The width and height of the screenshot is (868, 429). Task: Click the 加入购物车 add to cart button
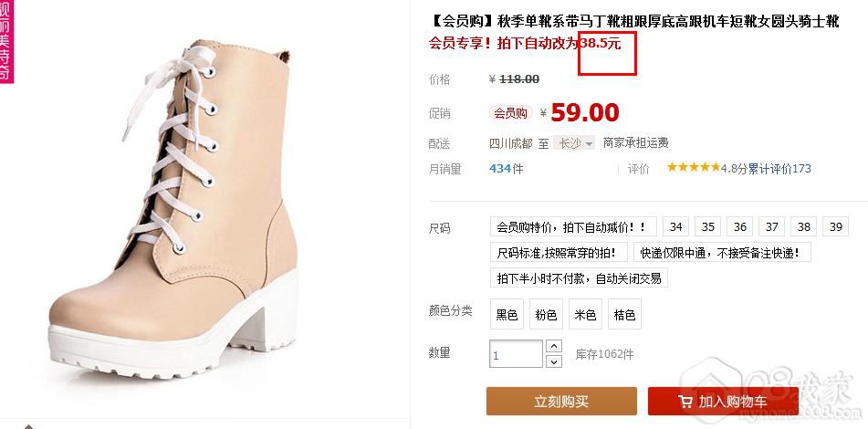tap(723, 402)
